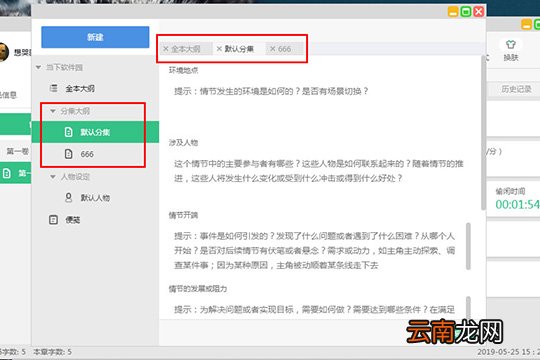
Task: Select the 默认人物 character entry
Action: pos(95,198)
